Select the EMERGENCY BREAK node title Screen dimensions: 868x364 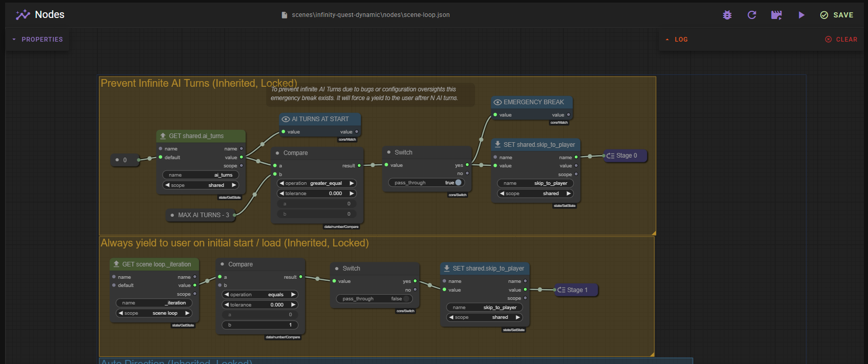coord(533,102)
